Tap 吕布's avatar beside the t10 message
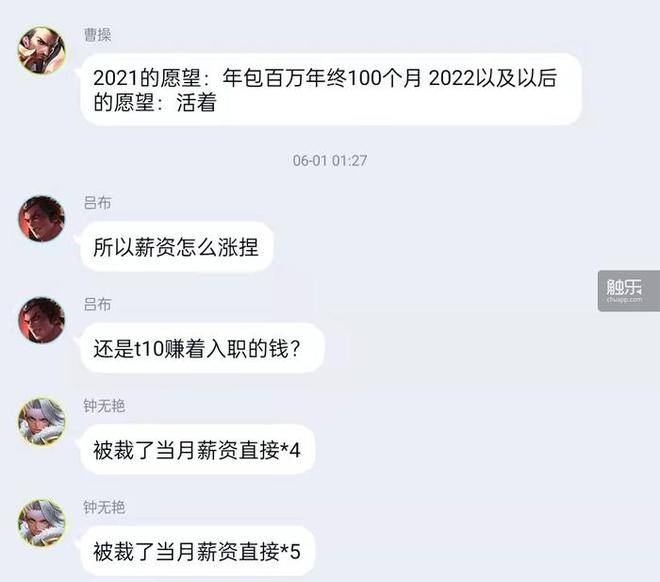Viewport: 660px width, 582px height. (41, 320)
